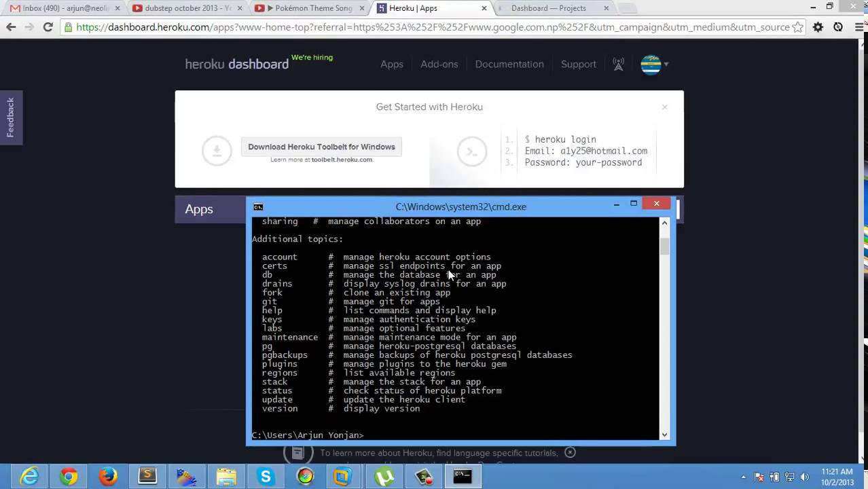Open Support in Heroku navigation
The image size is (868, 489).
(x=579, y=64)
